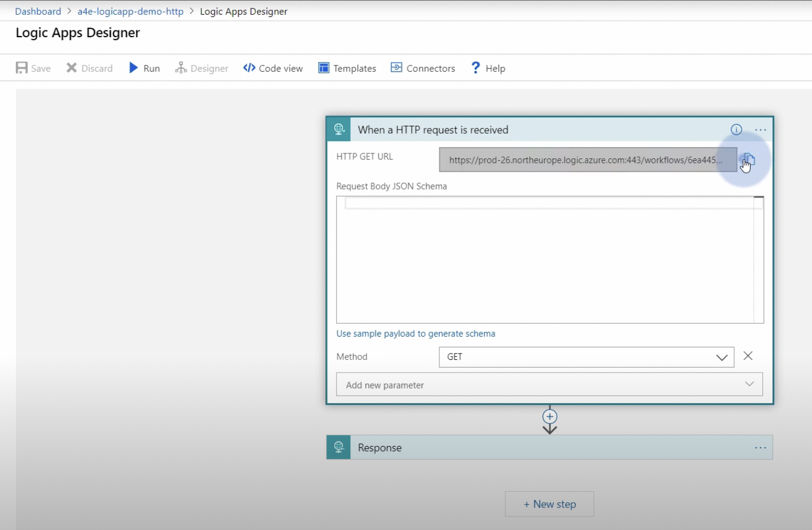Image resolution: width=812 pixels, height=530 pixels.
Task: Open the Help menu
Action: pos(488,68)
